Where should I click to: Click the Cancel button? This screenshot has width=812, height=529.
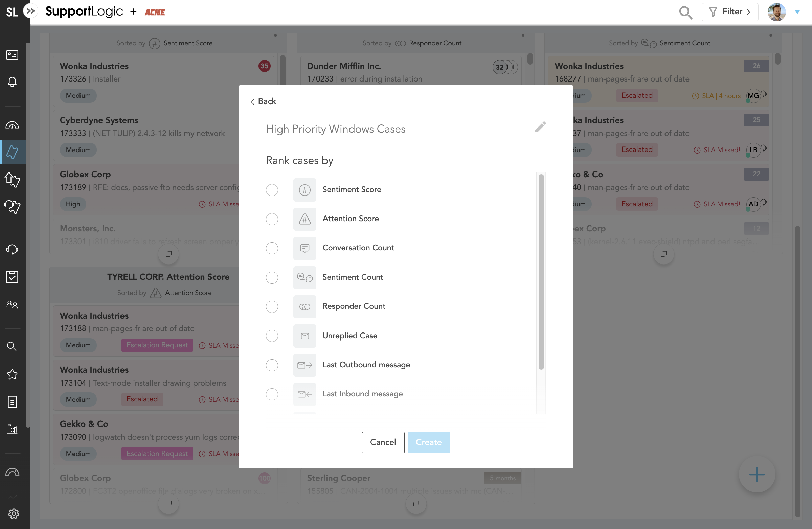point(383,442)
